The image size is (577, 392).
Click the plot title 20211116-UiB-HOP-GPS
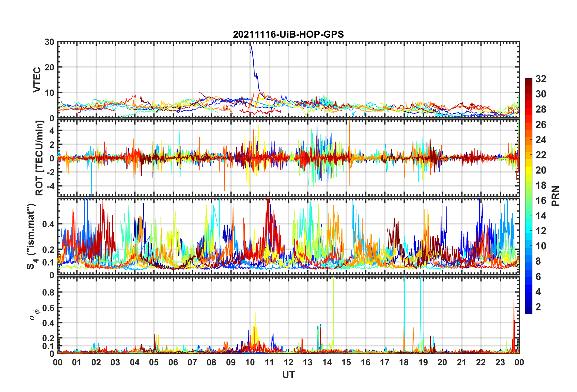pyautogui.click(x=288, y=34)
